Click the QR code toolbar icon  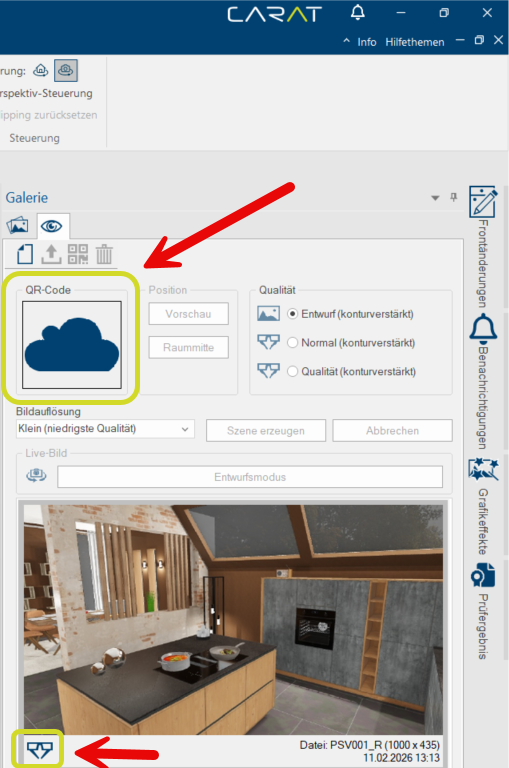(x=78, y=254)
